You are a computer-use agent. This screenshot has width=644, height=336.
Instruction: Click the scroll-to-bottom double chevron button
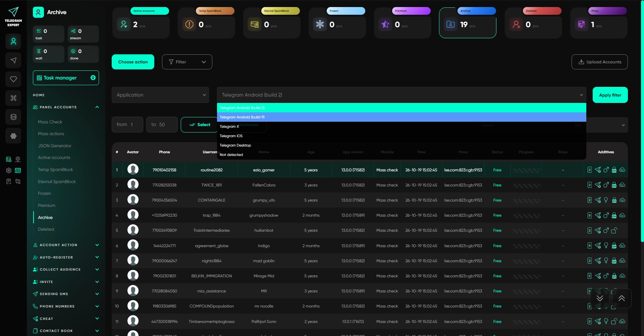pos(600,298)
